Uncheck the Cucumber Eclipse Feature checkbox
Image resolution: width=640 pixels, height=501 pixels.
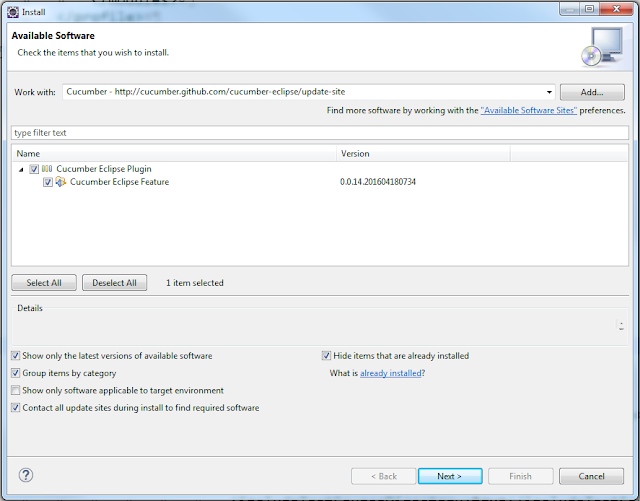tap(48, 182)
